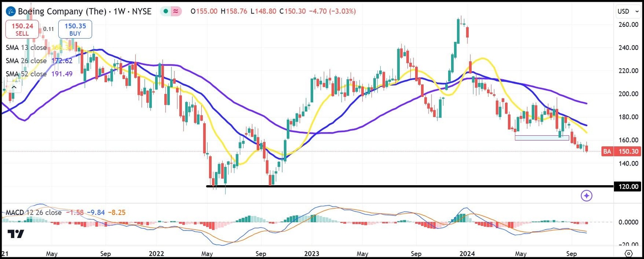
Task: Click the 2023 time axis label
Action: [x=312, y=254]
